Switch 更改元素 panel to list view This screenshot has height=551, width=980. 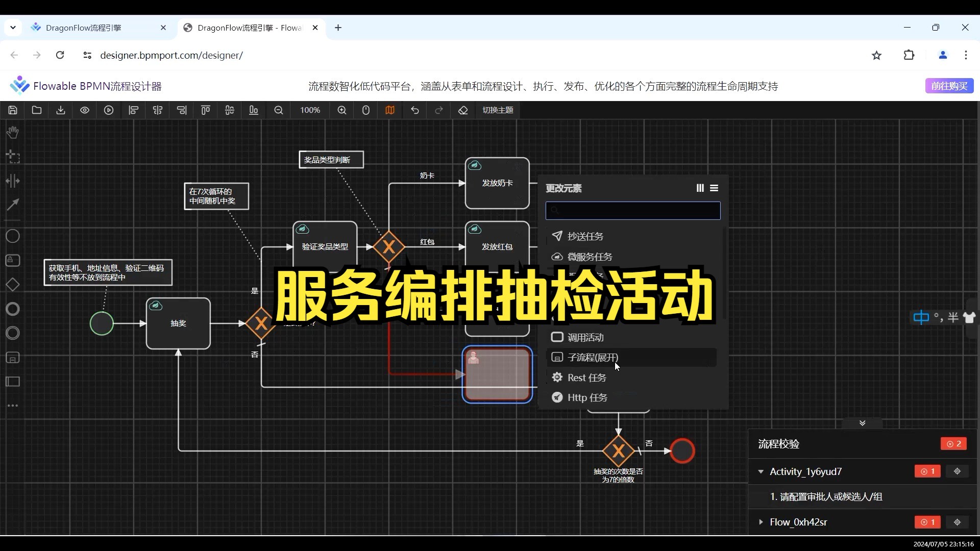coord(715,188)
